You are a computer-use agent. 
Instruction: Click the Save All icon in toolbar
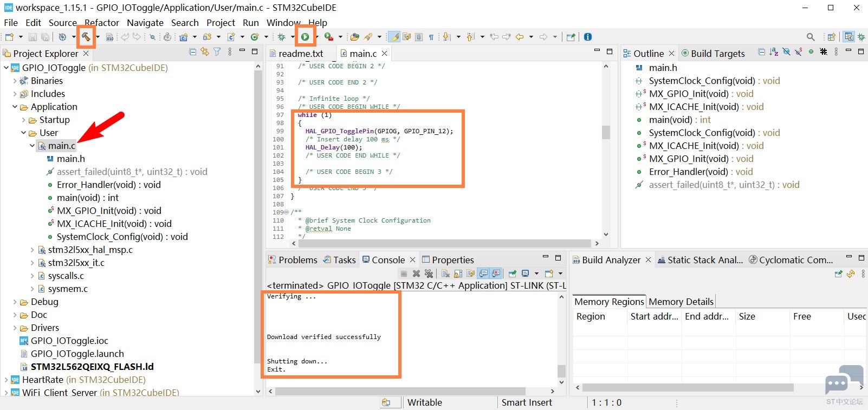pos(45,37)
